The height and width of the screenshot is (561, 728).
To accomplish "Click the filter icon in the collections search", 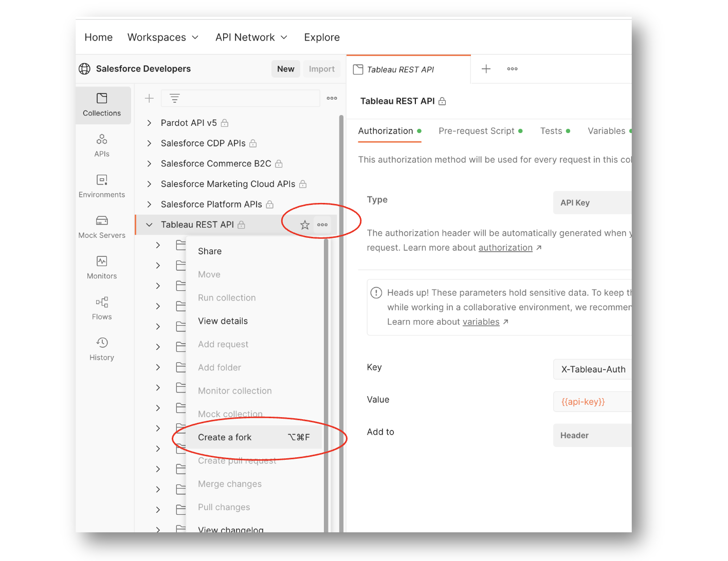I will click(x=175, y=98).
